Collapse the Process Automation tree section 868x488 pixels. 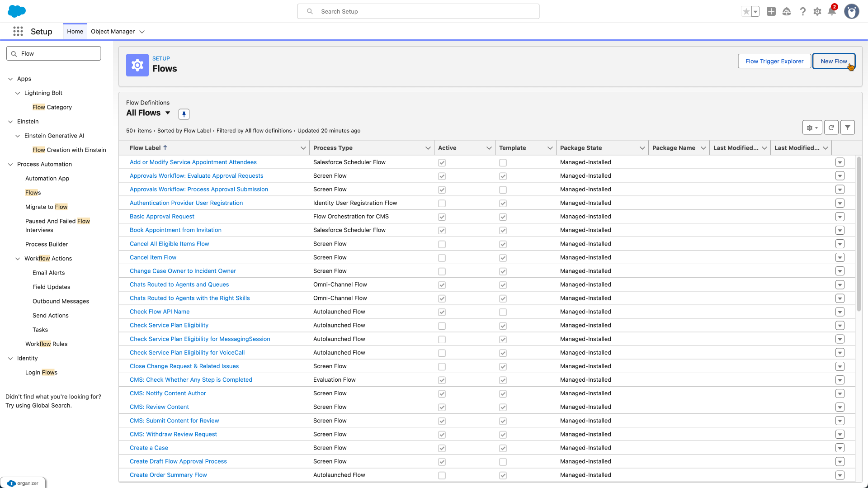click(x=10, y=164)
